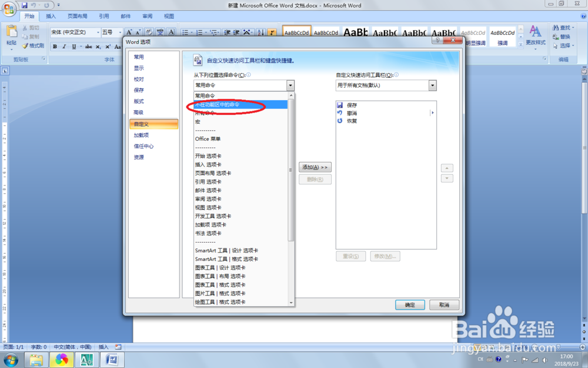This screenshot has width=588, height=368.
Task: Click the Bullets list icon
Action: [x=185, y=32]
